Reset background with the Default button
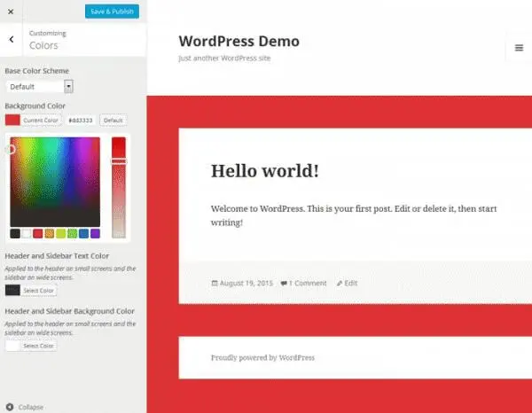Viewport: 532px width, 413px height. [113, 120]
